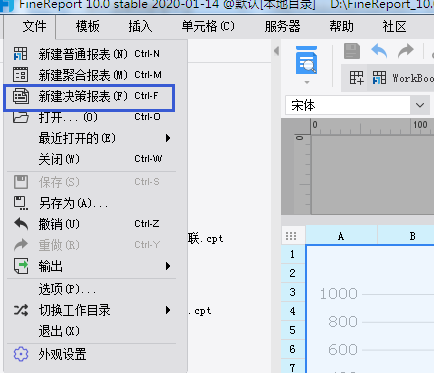Image resolution: width=434 pixels, height=373 pixels.
Task: Click the undo arrow icon in menu
Action: pos(21,224)
